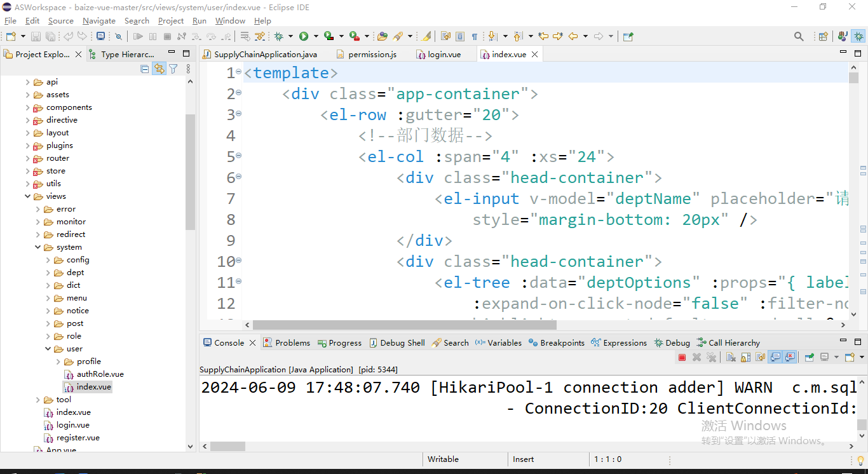
Task: Close the index.vue editor tab
Action: (x=534, y=54)
